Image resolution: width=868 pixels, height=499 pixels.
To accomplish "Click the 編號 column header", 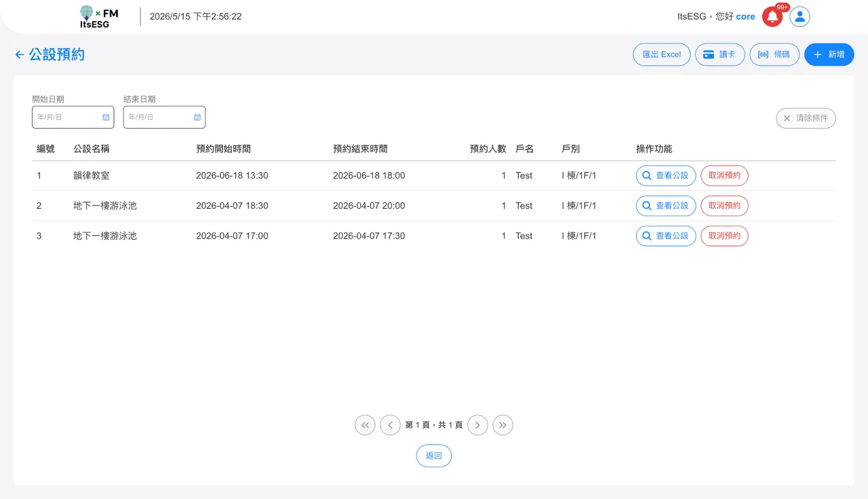I will pos(45,148).
